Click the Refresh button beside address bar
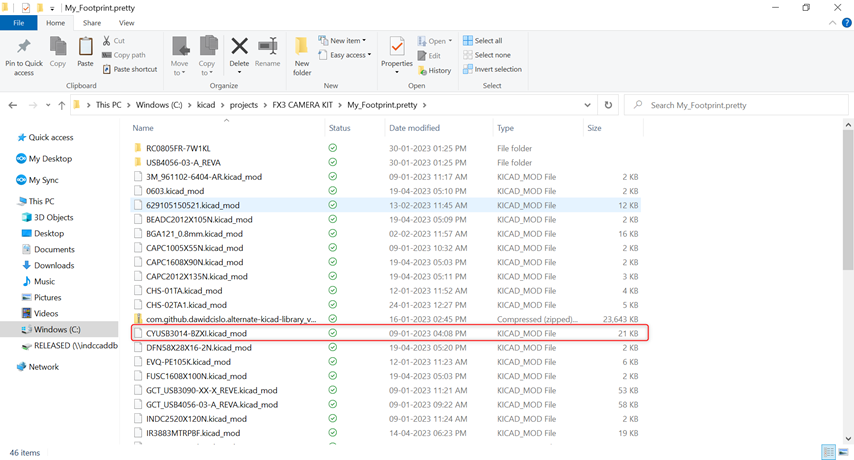854x460 pixels. pos(608,105)
